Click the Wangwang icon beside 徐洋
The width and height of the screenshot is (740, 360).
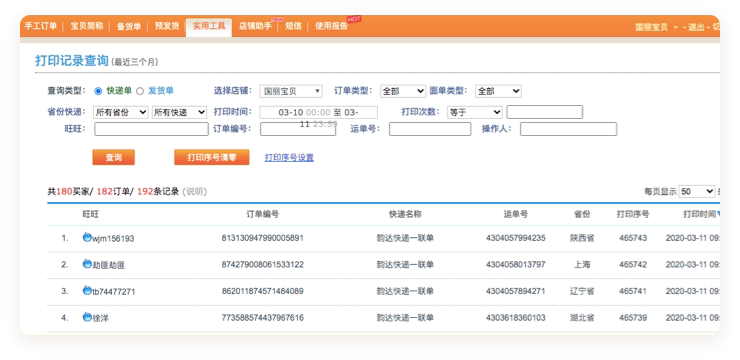tap(87, 317)
